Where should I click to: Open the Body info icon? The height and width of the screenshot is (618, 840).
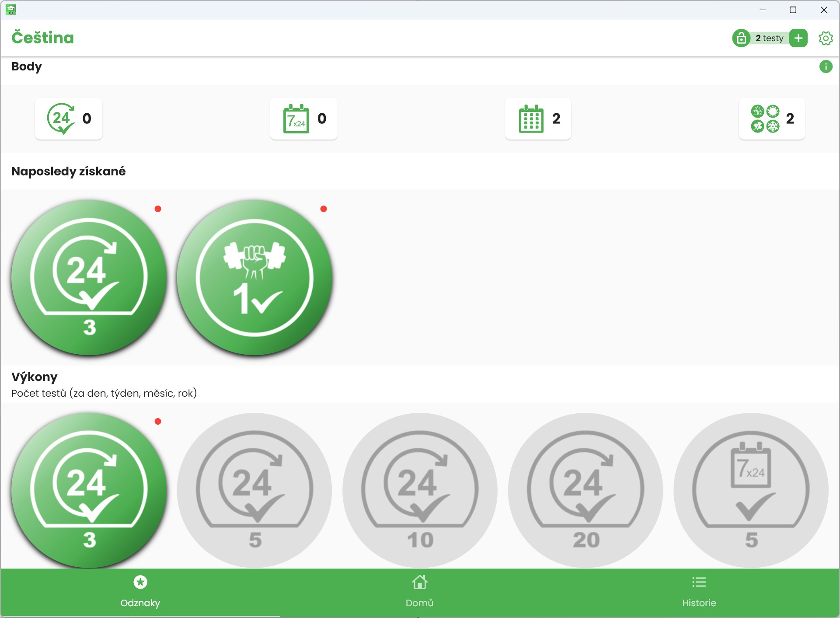(x=826, y=66)
